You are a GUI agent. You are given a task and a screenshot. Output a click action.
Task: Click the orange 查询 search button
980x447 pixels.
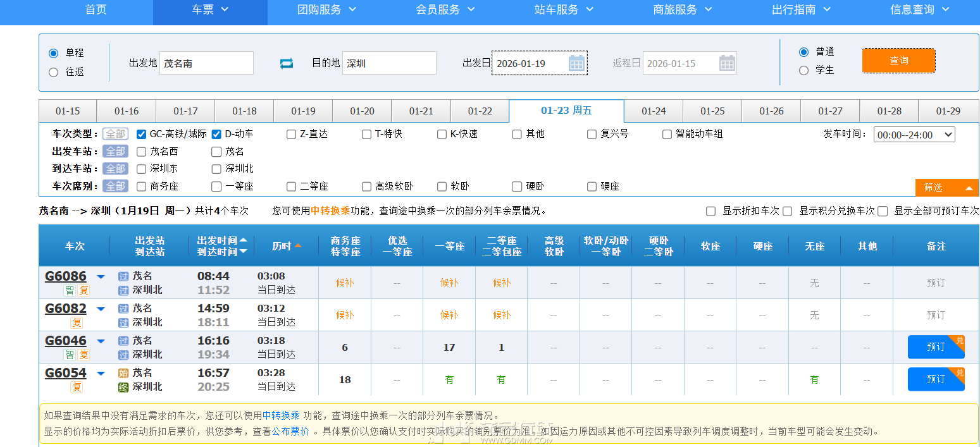(898, 60)
